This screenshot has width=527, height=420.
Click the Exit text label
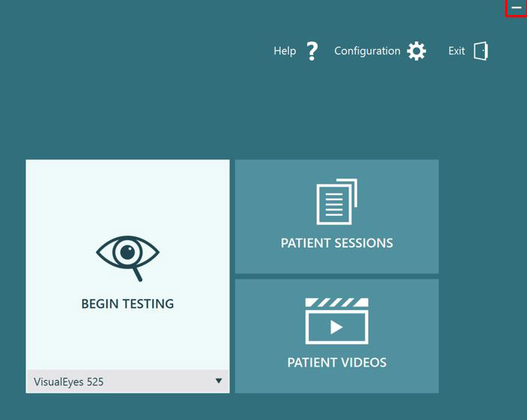point(456,51)
